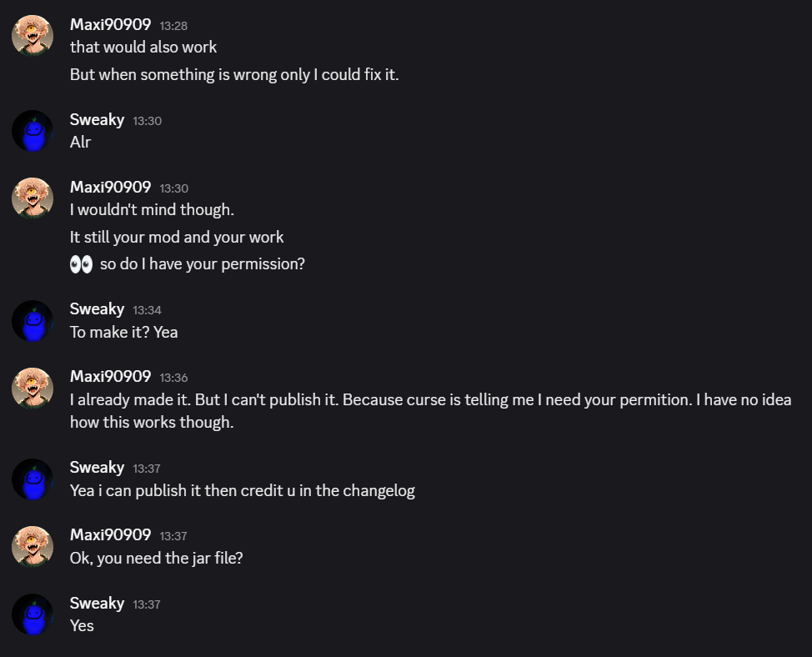Click the 13:36 timestamp next to Maxi90909
The width and height of the screenshot is (812, 657).
tap(173, 378)
